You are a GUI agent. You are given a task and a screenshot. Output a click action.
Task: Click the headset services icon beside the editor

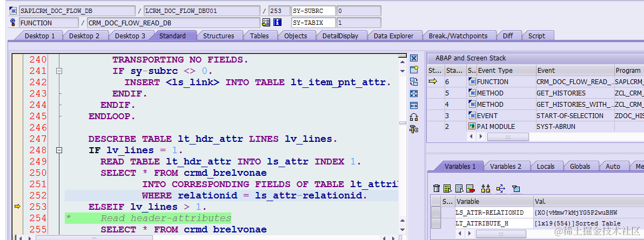click(414, 118)
